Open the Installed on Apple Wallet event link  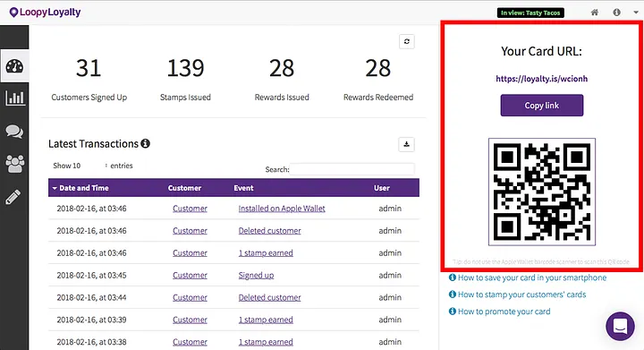coord(282,209)
